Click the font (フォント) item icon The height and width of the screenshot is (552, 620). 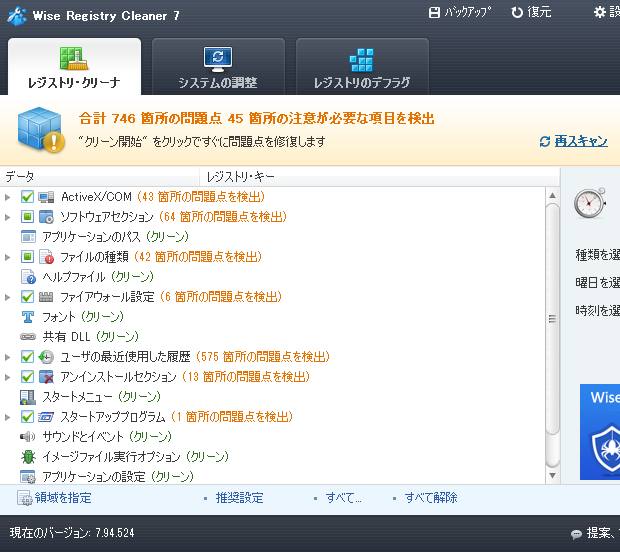click(x=28, y=317)
